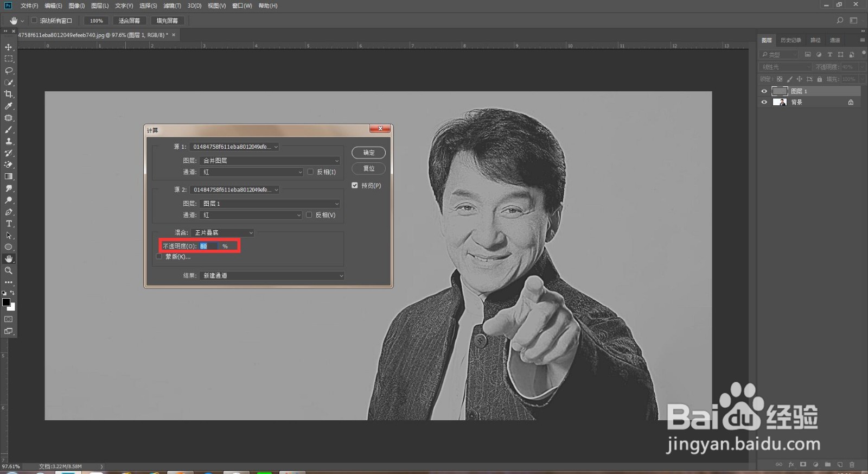The image size is (868, 474).
Task: Select the Gradient tool
Action: [9, 176]
